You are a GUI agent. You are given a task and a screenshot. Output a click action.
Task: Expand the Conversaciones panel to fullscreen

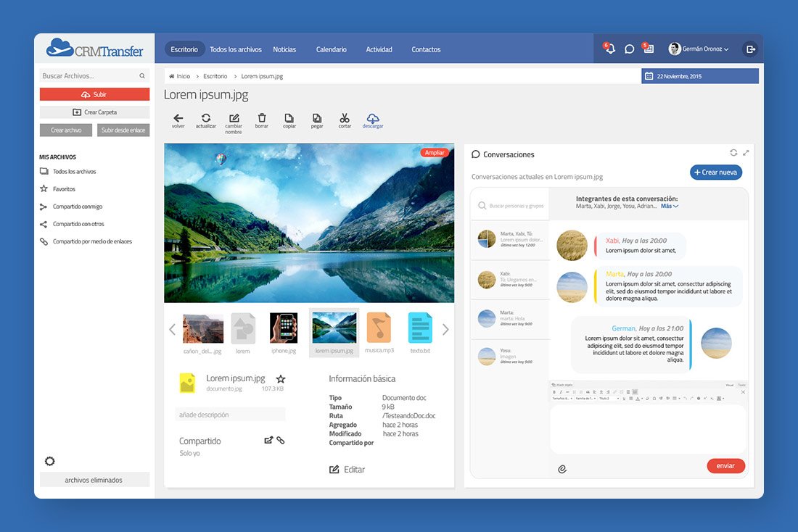746,153
